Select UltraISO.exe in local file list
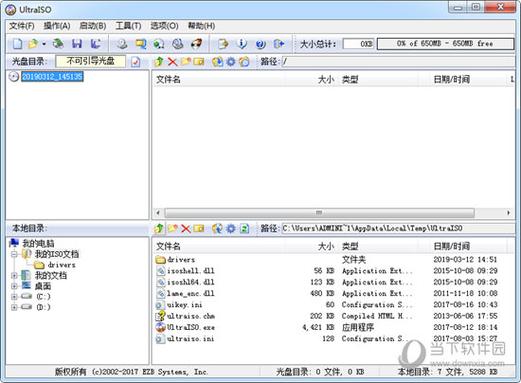The height and width of the screenshot is (383, 521). pyautogui.click(x=191, y=327)
